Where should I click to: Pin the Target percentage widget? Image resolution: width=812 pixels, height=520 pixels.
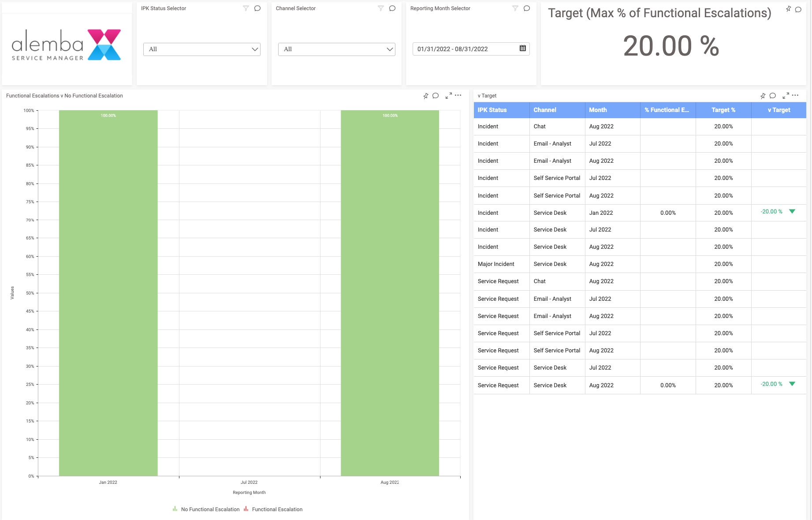(788, 9)
